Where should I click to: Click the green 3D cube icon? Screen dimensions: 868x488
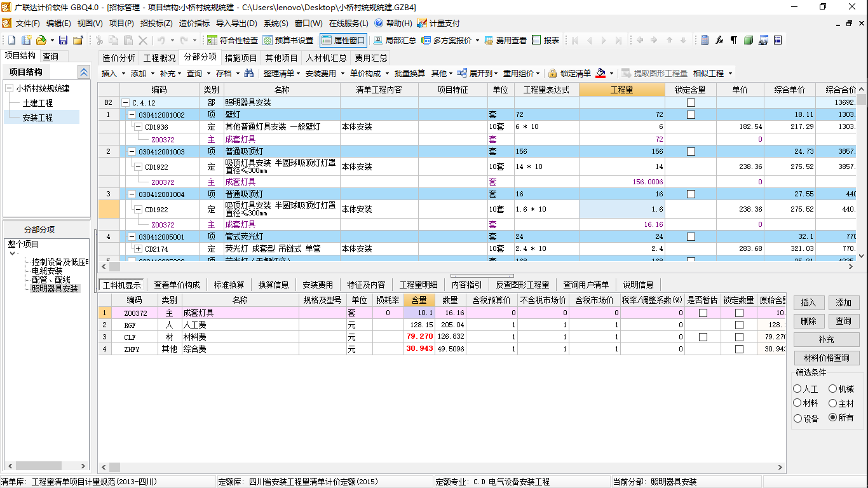(749, 40)
